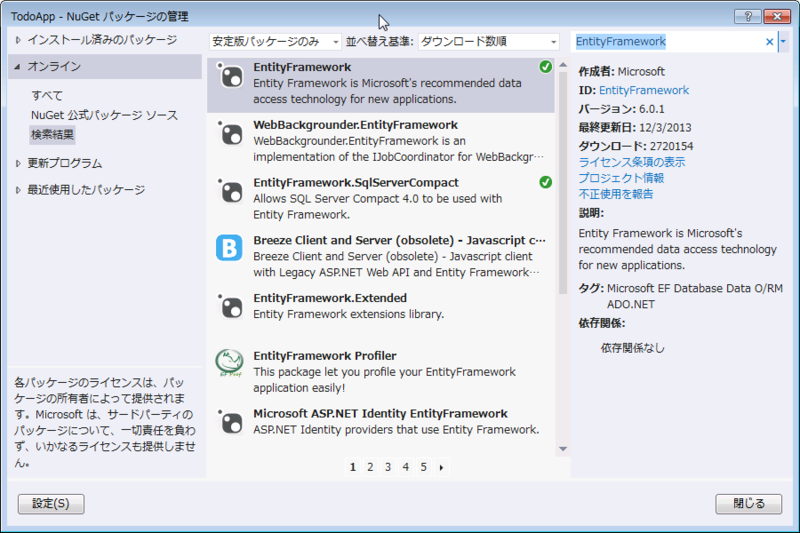
Task: Click the 依存関係なし text
Action: (633, 348)
